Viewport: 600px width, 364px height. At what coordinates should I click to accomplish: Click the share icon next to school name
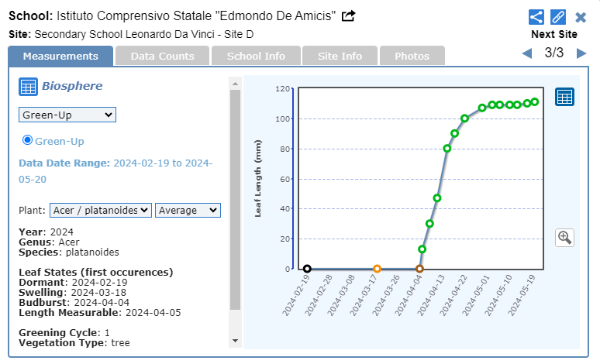[x=349, y=15]
